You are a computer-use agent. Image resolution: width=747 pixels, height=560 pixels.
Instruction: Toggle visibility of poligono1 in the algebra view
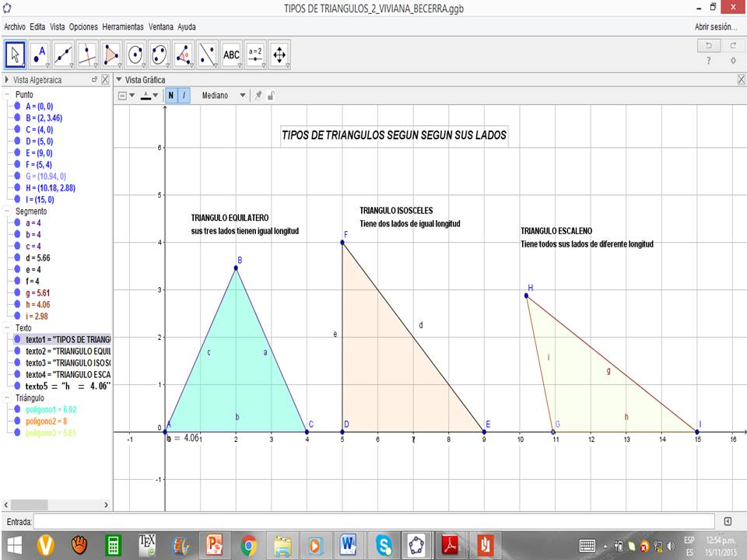[x=17, y=408]
